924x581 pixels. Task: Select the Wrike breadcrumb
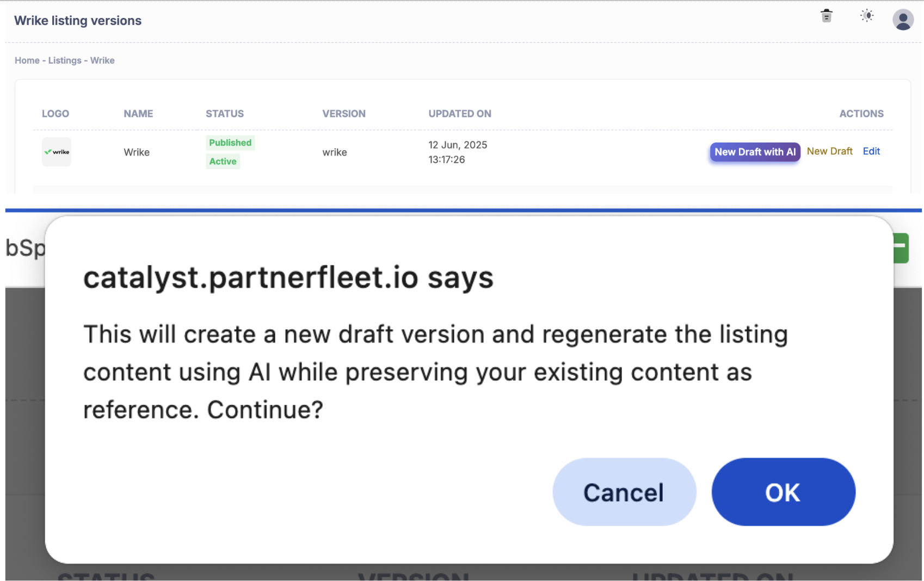pyautogui.click(x=102, y=60)
